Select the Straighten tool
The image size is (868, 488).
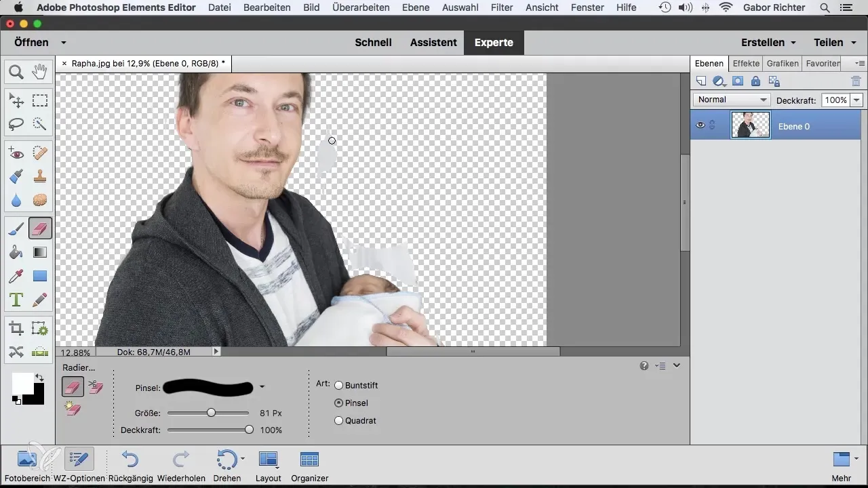tap(40, 352)
